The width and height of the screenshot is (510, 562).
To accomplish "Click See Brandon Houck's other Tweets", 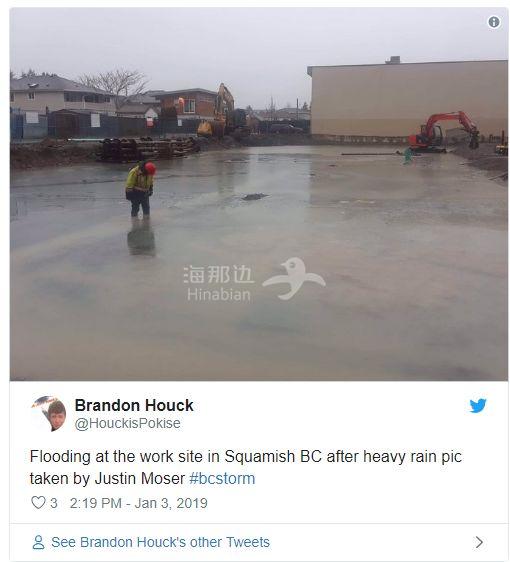I will [160, 542].
